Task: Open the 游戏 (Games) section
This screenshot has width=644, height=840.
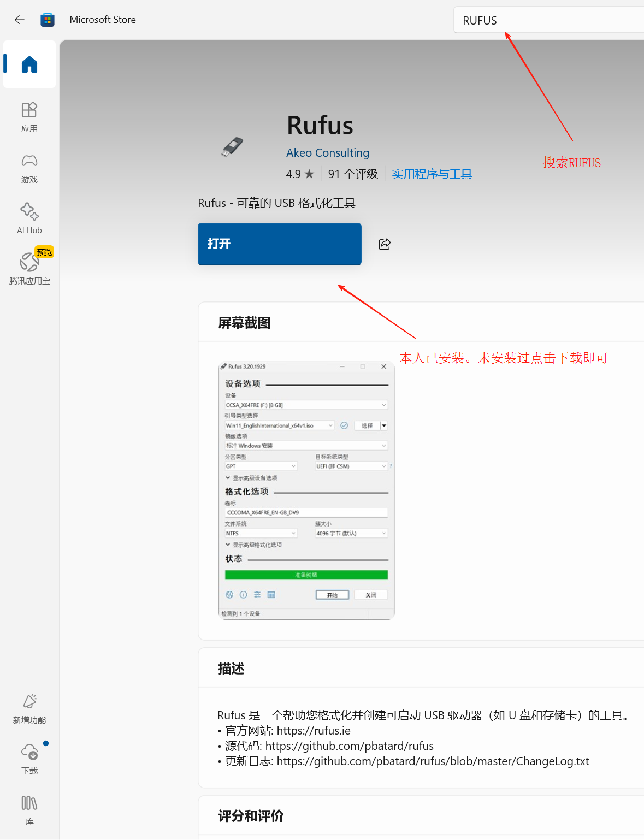Action: (29, 168)
